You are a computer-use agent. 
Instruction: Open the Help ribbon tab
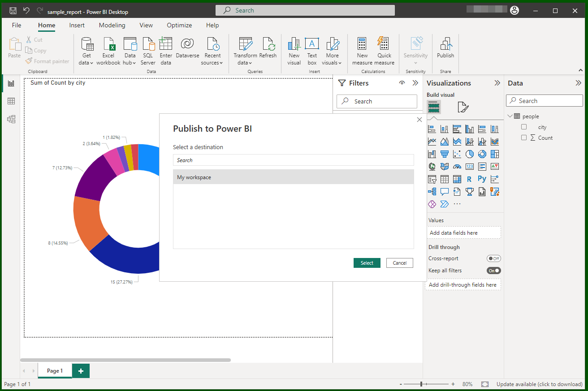coord(212,25)
